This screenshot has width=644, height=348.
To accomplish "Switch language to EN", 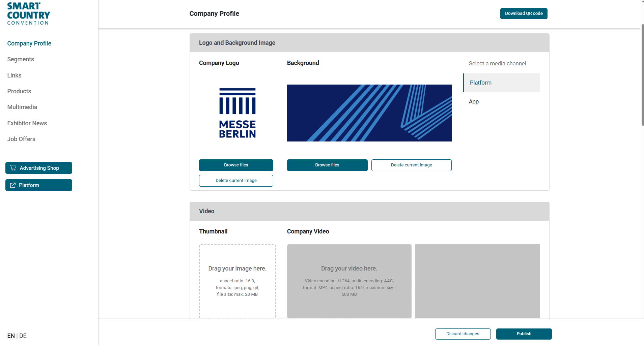I will click(x=11, y=336).
